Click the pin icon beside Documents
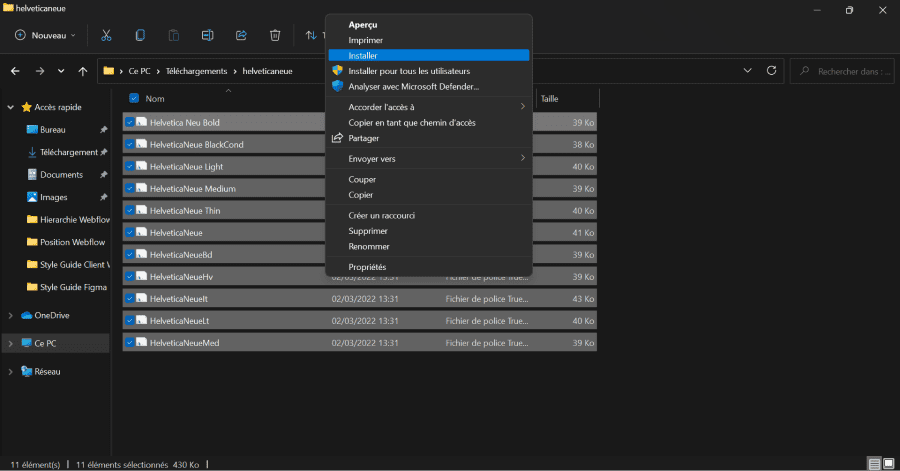Image resolution: width=900 pixels, height=471 pixels. pyautogui.click(x=104, y=174)
